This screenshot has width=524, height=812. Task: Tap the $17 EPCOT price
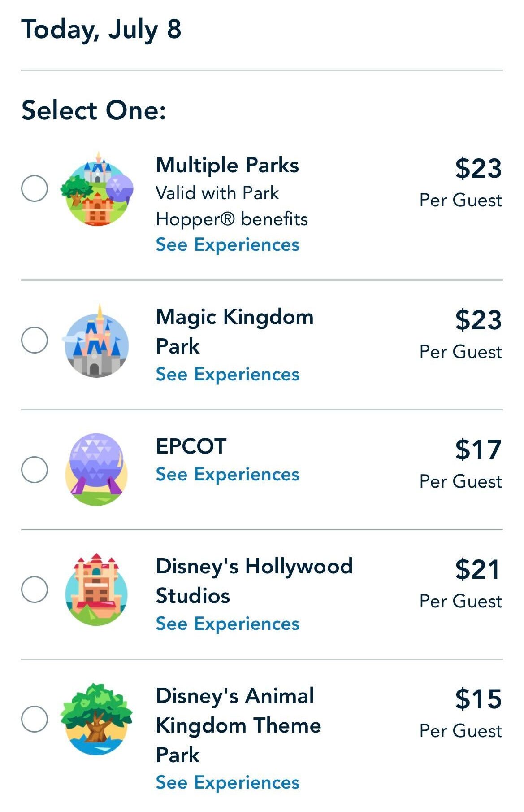coord(478,450)
